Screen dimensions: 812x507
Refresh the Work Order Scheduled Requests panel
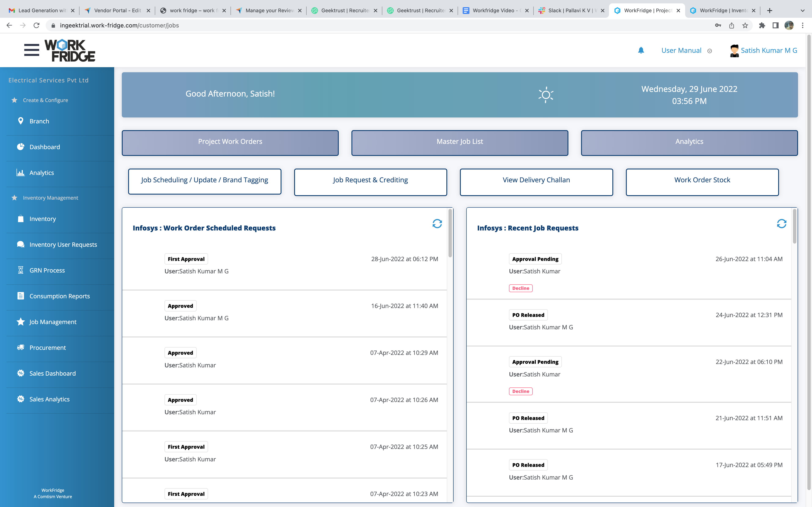pyautogui.click(x=437, y=224)
